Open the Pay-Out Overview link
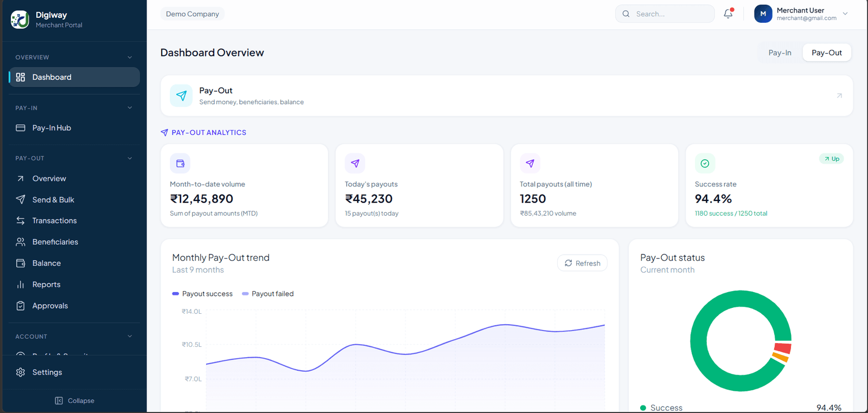This screenshot has width=868, height=413. coord(74,178)
